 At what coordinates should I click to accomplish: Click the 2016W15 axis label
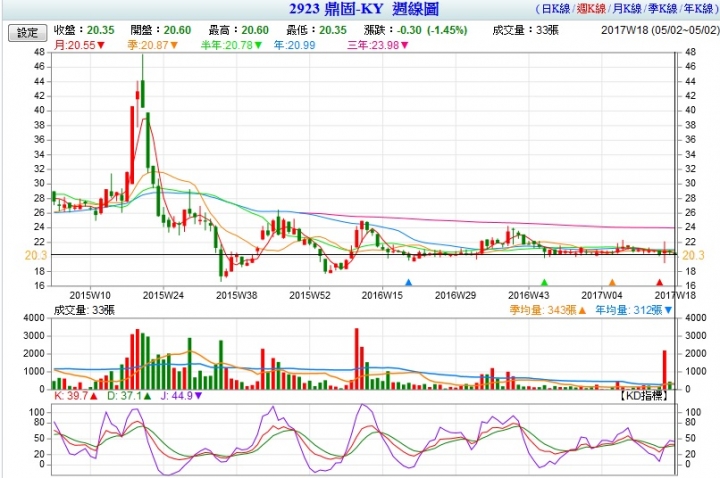click(x=382, y=295)
